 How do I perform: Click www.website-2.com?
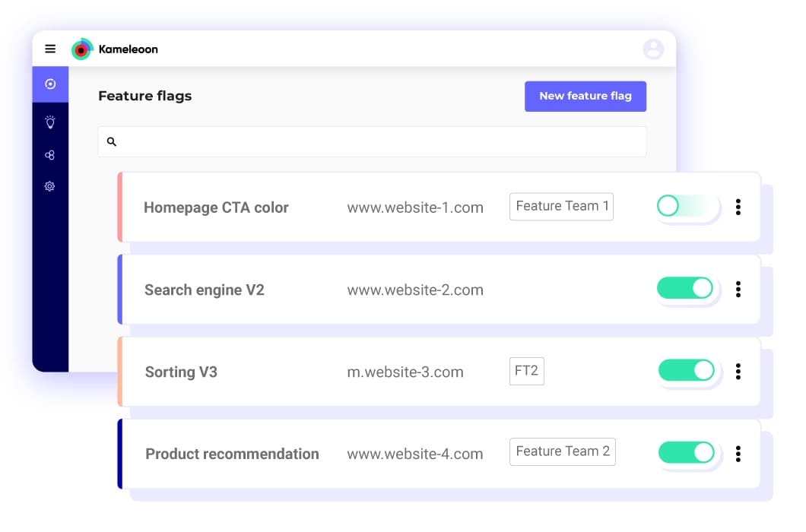pos(415,290)
